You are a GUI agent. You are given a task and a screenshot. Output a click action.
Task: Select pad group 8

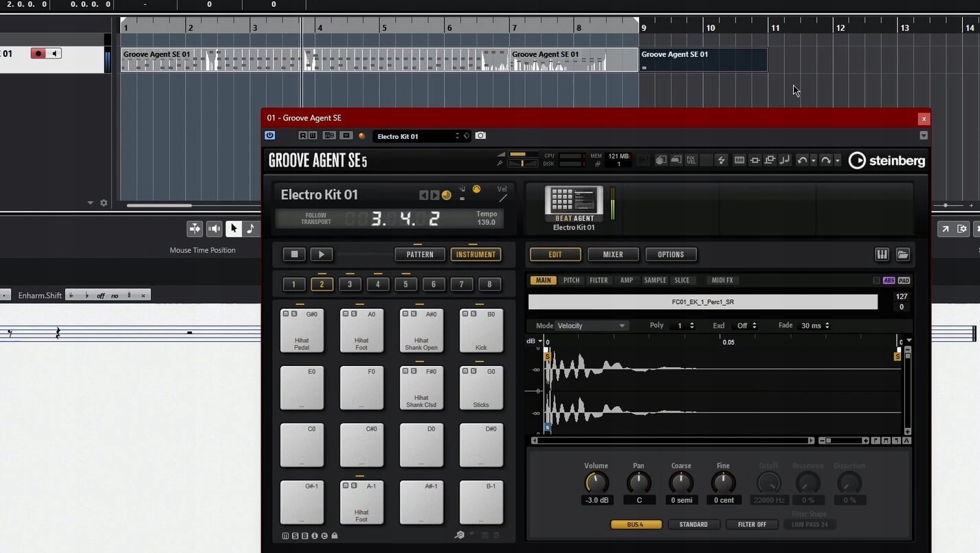tap(489, 284)
